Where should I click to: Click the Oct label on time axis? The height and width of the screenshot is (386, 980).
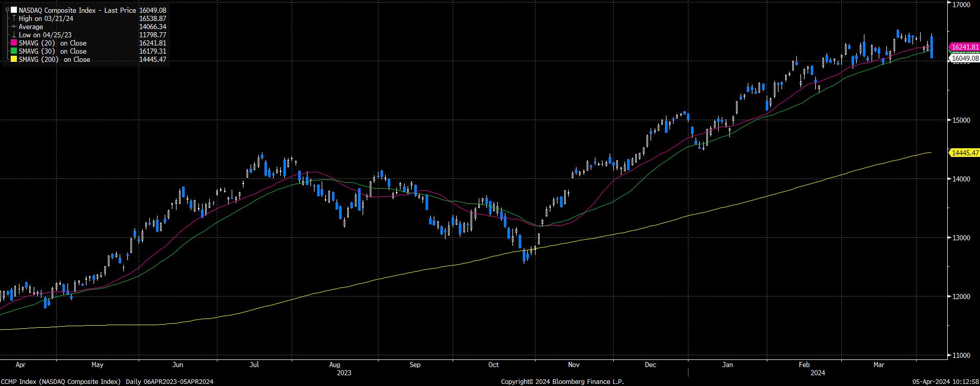pyautogui.click(x=493, y=365)
